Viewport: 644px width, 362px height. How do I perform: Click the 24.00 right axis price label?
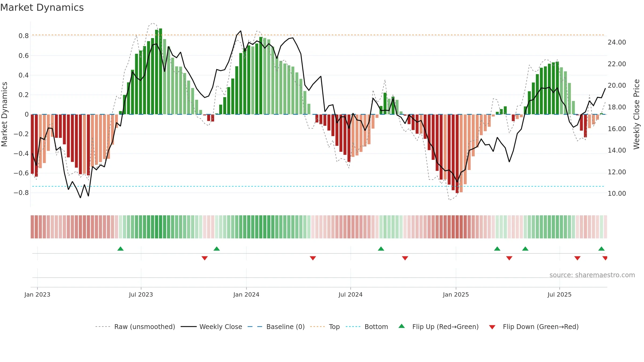[x=617, y=42]
